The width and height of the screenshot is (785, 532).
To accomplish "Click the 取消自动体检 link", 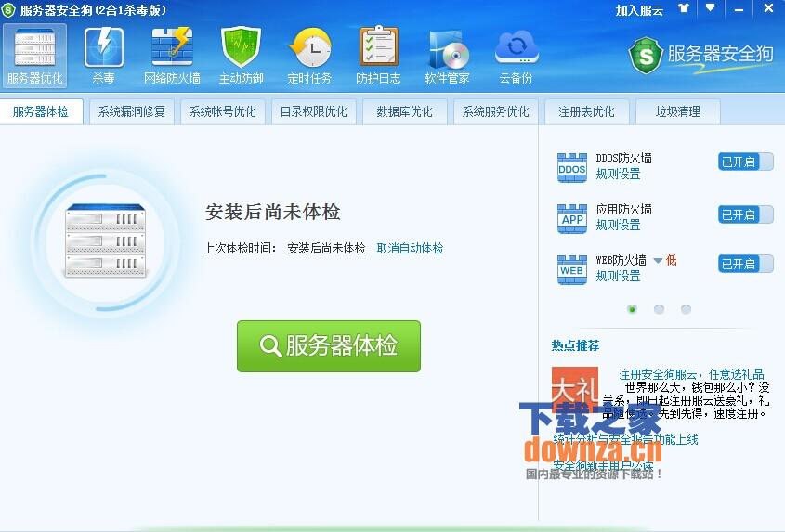I will [410, 248].
